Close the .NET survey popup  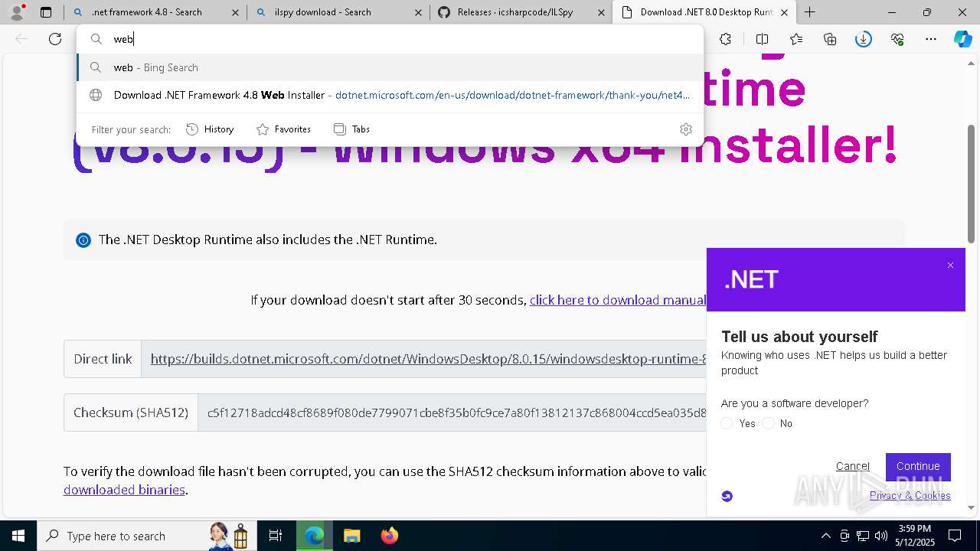coord(950,266)
